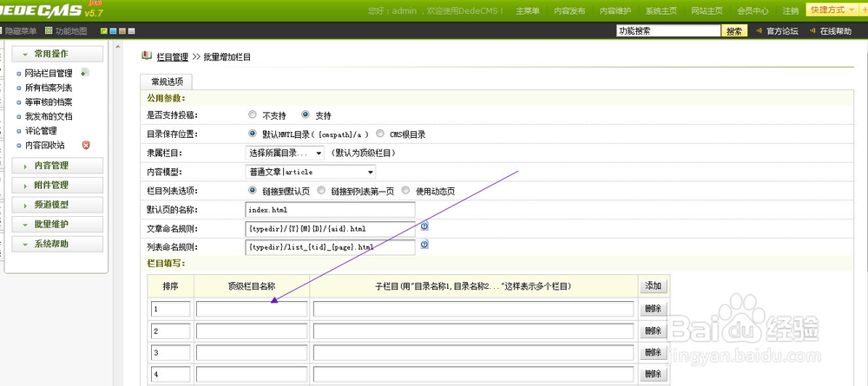Select 不支持 for contribution support
The height and width of the screenshot is (386, 868).
pyautogui.click(x=253, y=115)
